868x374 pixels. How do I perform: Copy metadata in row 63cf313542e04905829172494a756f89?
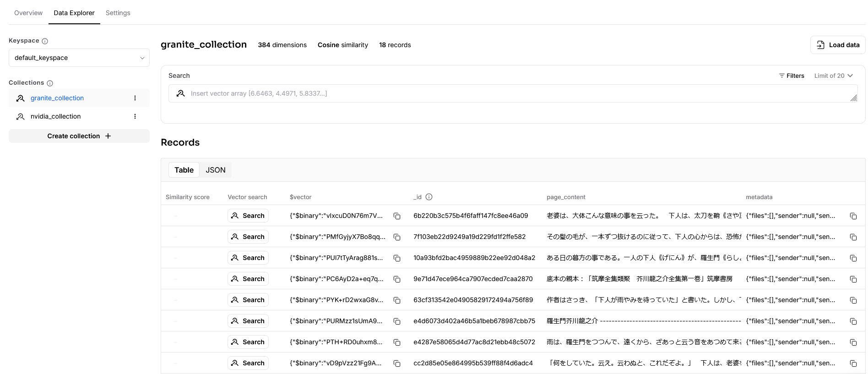click(853, 300)
